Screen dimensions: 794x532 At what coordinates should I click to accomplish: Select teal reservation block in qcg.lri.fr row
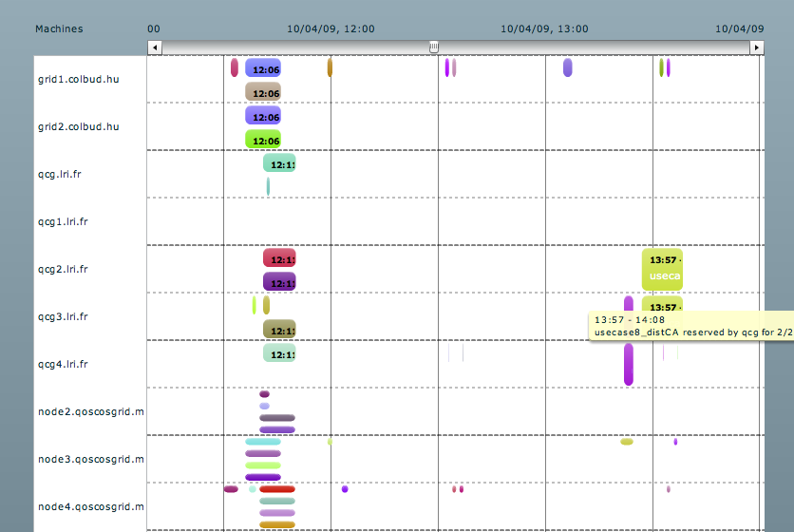(x=279, y=163)
